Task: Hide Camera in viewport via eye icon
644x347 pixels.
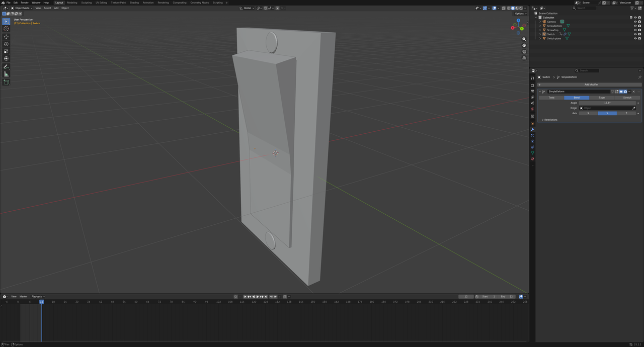Action: point(635,22)
